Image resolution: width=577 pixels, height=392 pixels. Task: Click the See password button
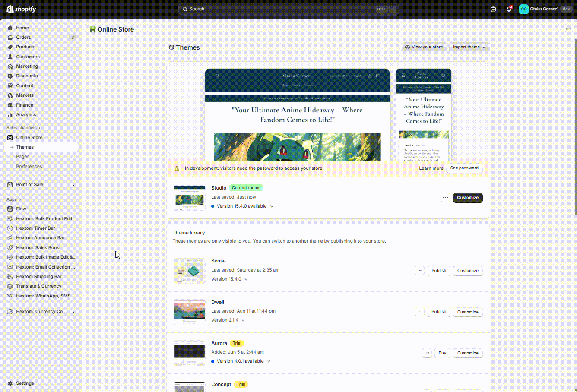point(464,168)
